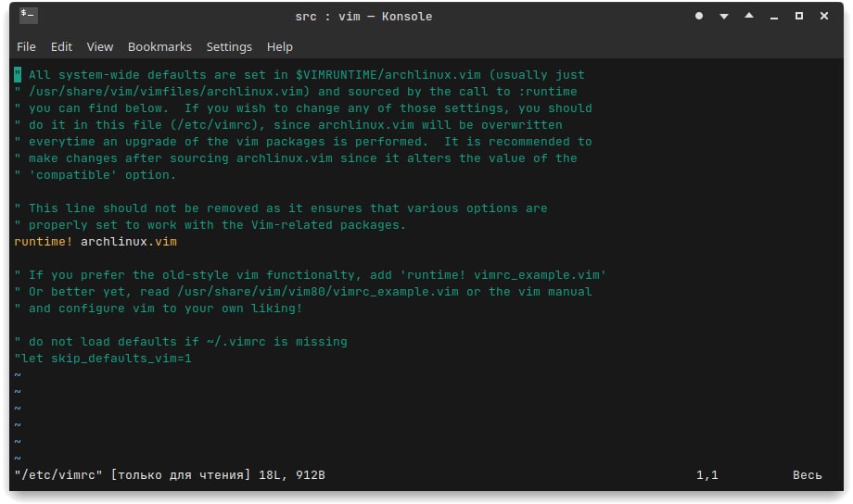Open the Edit menu
This screenshot has height=504, width=853.
pos(61,46)
